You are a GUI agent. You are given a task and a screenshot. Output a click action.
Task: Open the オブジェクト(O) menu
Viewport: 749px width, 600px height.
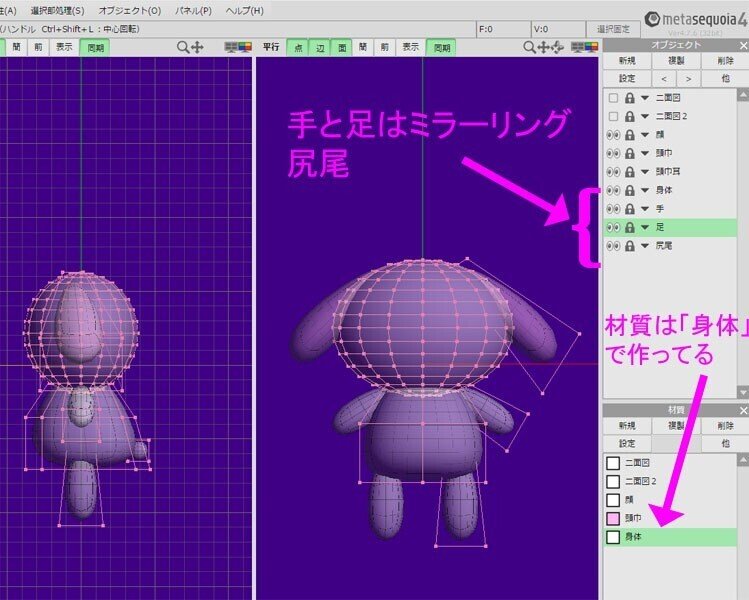(129, 11)
